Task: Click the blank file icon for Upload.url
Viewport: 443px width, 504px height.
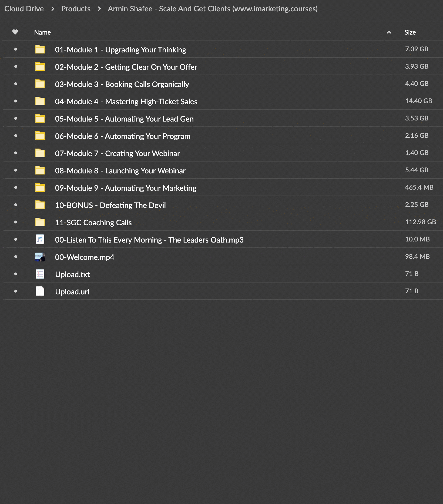Action: pyautogui.click(x=40, y=291)
